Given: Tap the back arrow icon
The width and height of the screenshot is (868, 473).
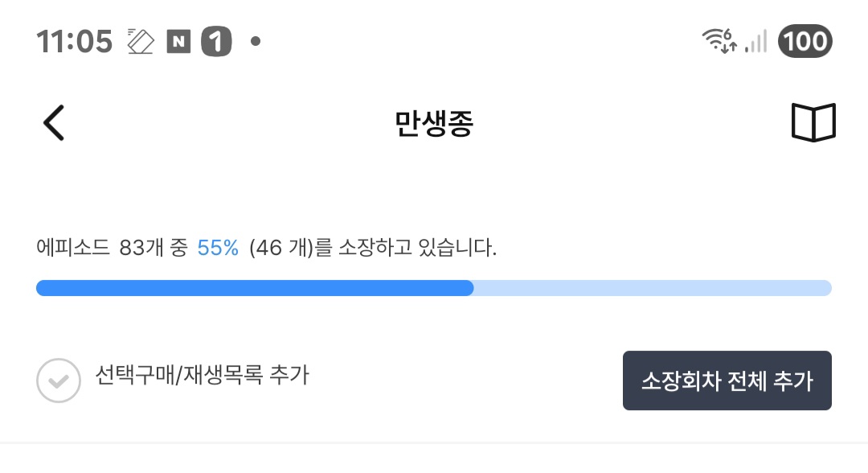Looking at the screenshot, I should (53, 123).
